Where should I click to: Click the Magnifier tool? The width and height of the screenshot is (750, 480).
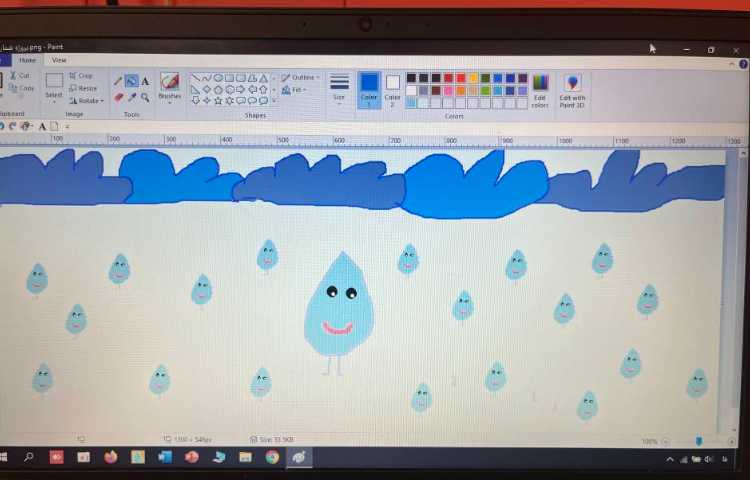click(x=145, y=97)
